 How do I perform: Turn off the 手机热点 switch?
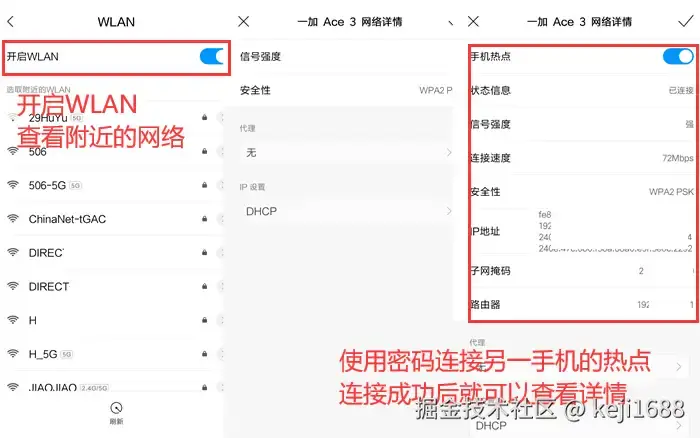(678, 56)
